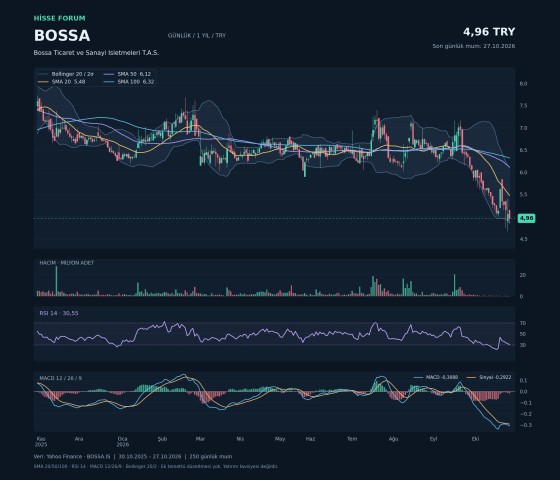Click the 'Sinyal -0,2922' legend entry
This screenshot has width=560, height=480.
[x=489, y=378]
